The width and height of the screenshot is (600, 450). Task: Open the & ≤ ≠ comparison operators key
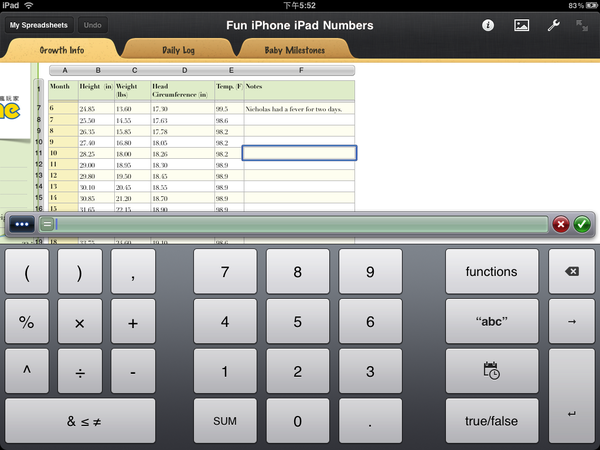80,421
